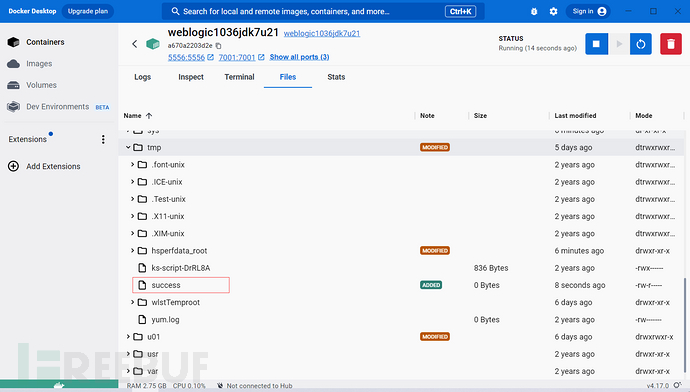Open port 5556 external link icon
Viewport: 690px width, 392px height.
(210, 57)
